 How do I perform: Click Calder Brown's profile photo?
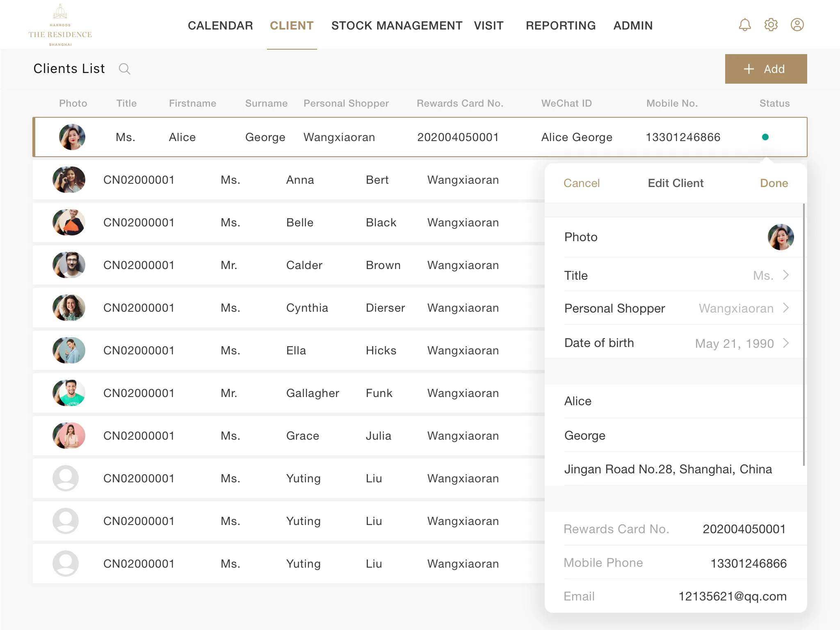coord(69,265)
